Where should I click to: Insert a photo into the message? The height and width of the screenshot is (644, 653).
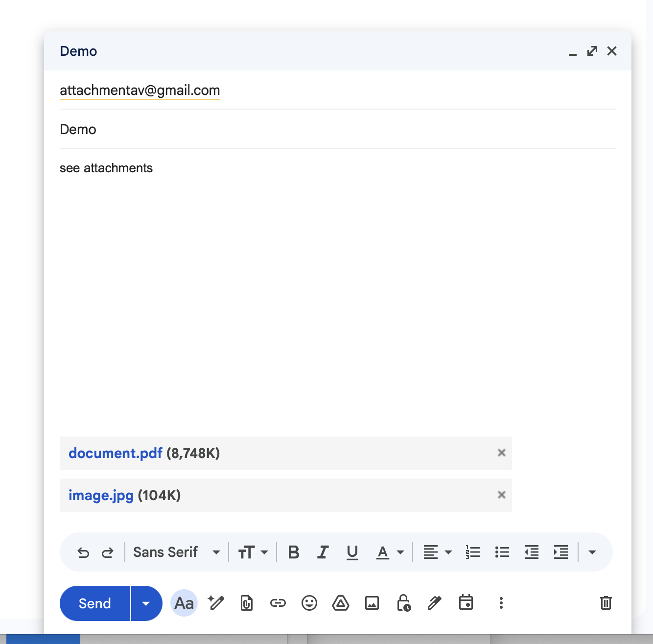(x=372, y=603)
